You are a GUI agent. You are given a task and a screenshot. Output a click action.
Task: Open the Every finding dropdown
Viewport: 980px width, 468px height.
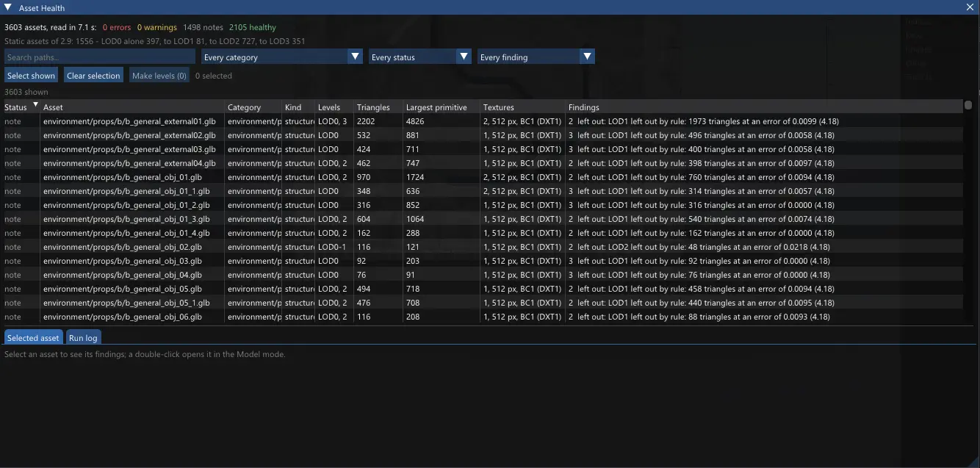[x=536, y=57]
